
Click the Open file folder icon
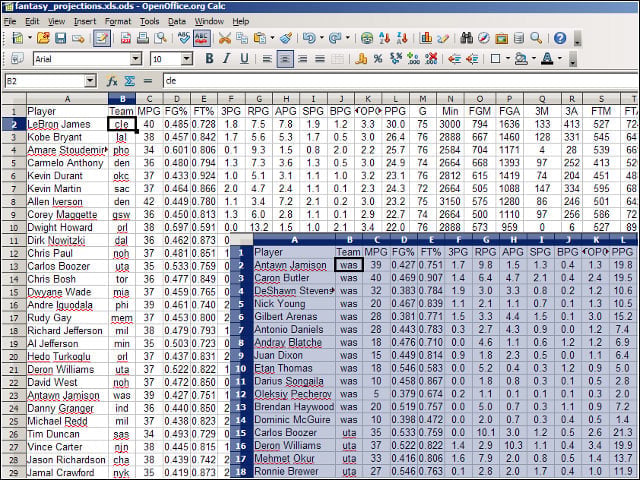point(43,38)
